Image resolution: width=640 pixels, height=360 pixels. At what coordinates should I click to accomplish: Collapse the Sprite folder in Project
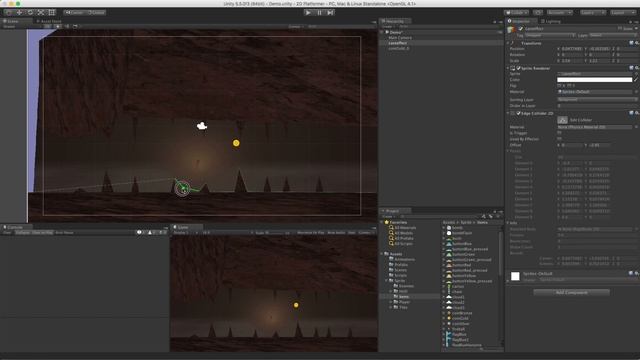(387, 281)
